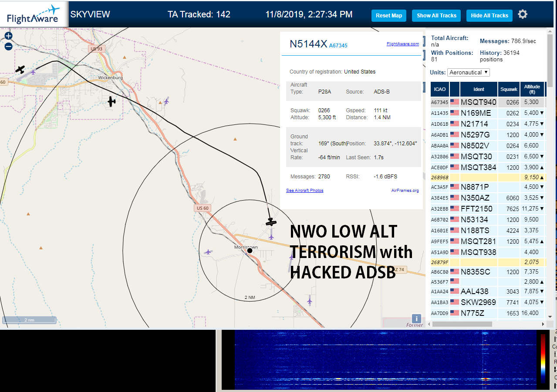Click the US flag in the N169ME row
This screenshot has height=392, width=557.
click(455, 113)
